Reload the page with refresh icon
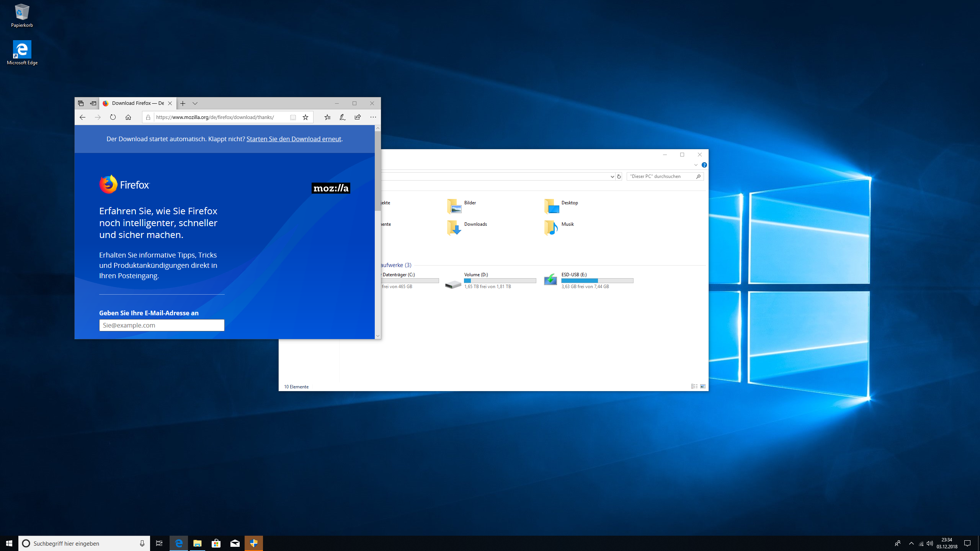The width and height of the screenshot is (980, 551). click(113, 117)
